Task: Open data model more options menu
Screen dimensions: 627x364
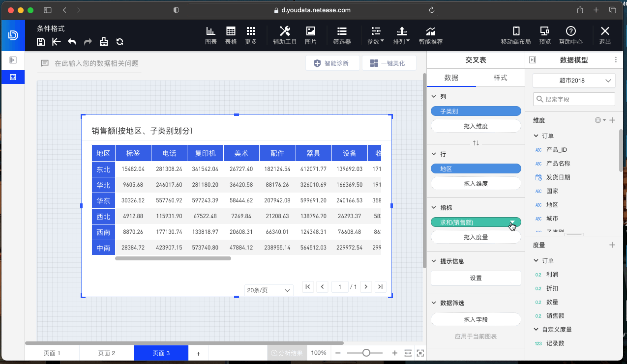Action: point(616,60)
